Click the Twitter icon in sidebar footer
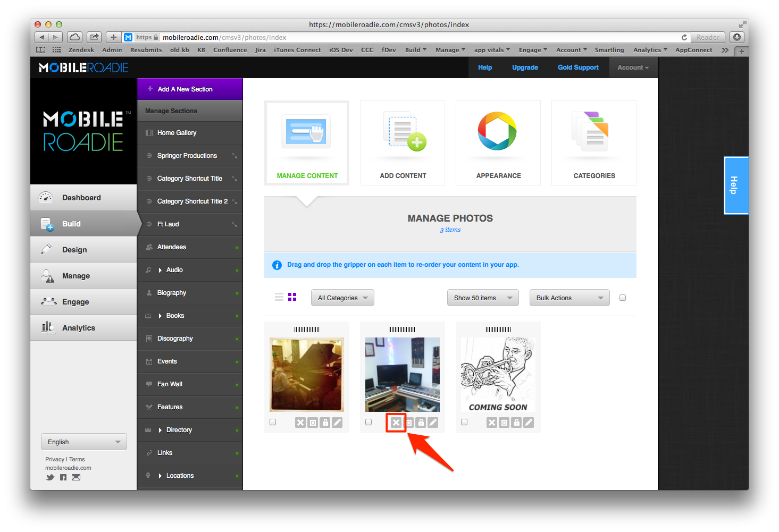 50,477
